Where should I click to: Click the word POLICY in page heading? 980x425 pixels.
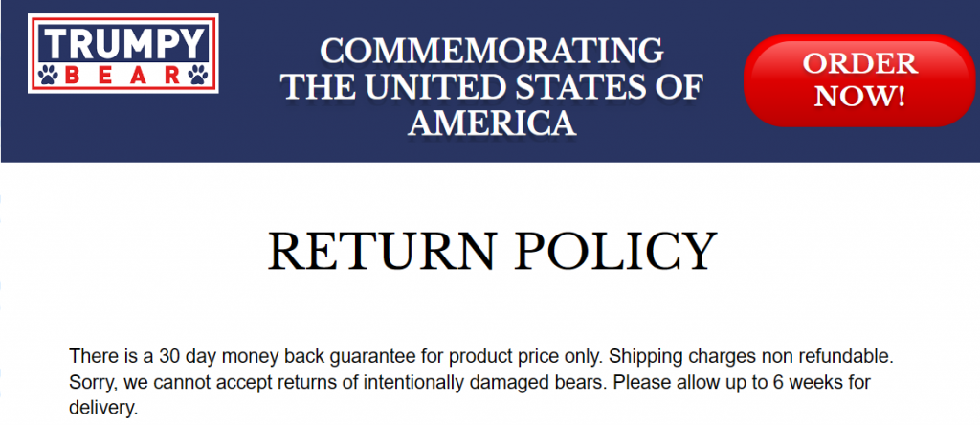pyautogui.click(x=613, y=251)
